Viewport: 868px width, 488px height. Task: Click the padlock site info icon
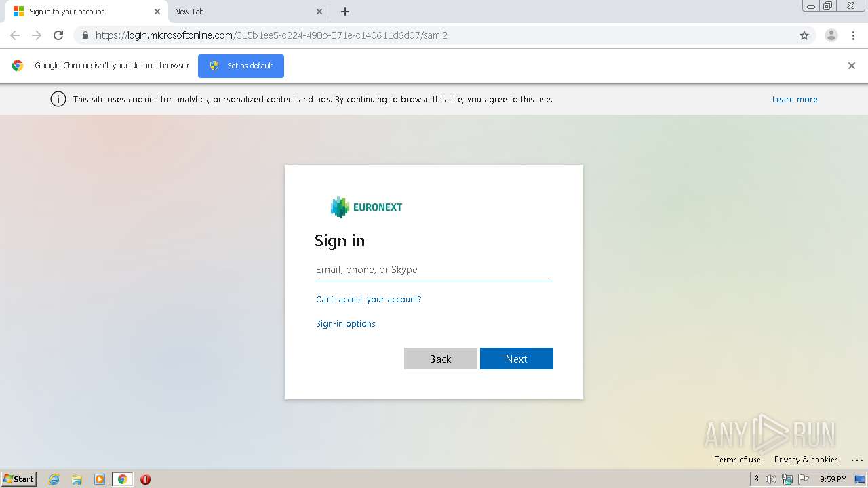pyautogui.click(x=85, y=35)
